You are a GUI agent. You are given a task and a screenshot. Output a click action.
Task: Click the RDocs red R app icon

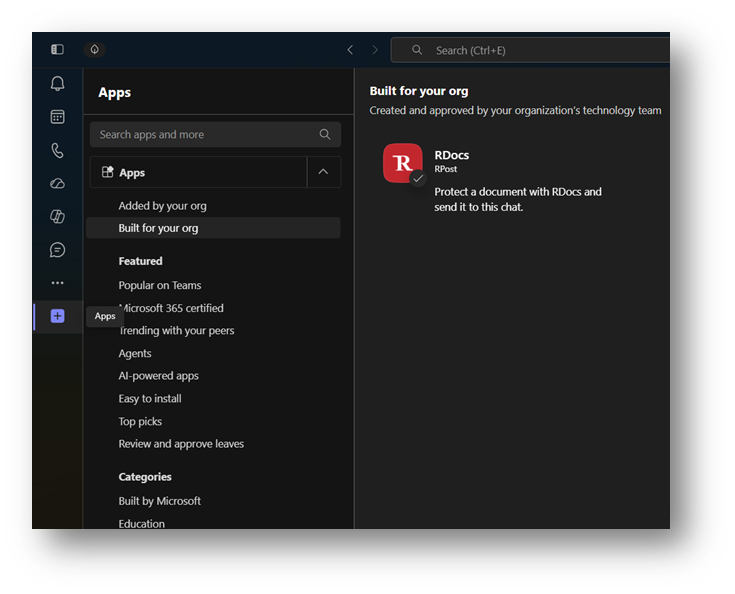click(403, 163)
